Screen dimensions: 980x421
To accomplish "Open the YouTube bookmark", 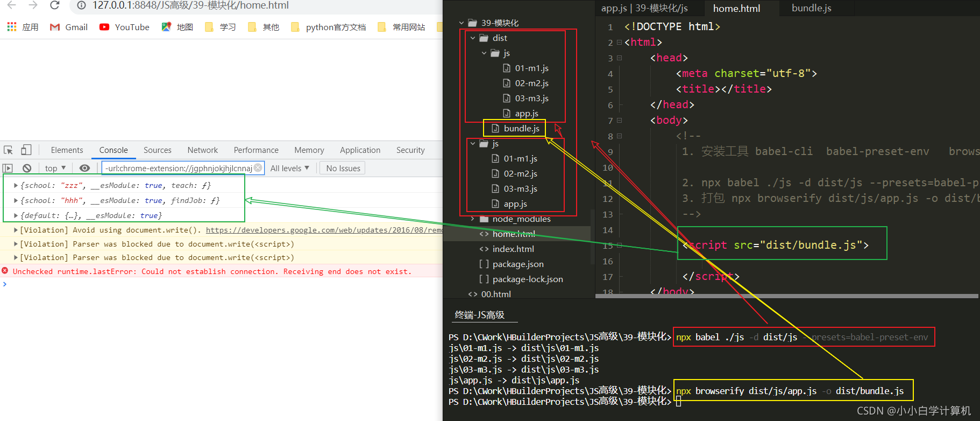I will pyautogui.click(x=124, y=27).
